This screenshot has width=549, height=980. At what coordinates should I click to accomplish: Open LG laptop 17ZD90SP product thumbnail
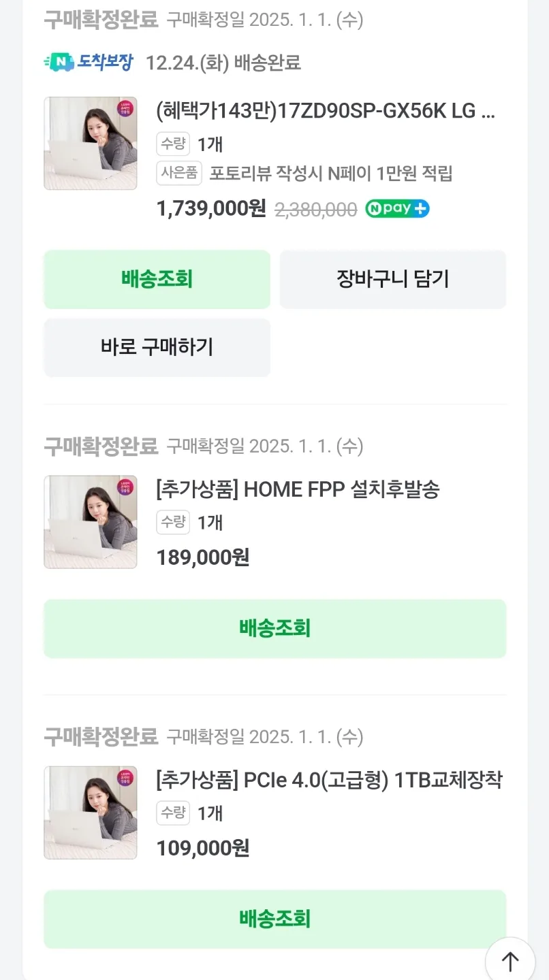pyautogui.click(x=91, y=143)
